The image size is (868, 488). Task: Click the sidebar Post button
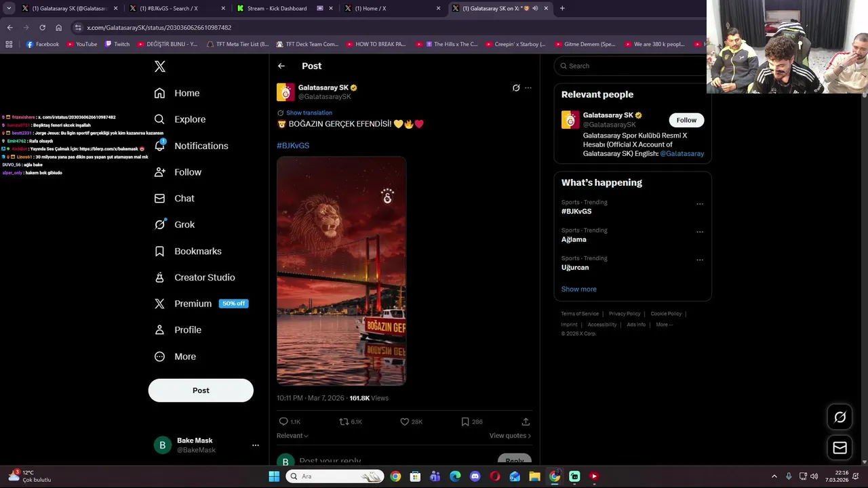pyautogui.click(x=201, y=390)
